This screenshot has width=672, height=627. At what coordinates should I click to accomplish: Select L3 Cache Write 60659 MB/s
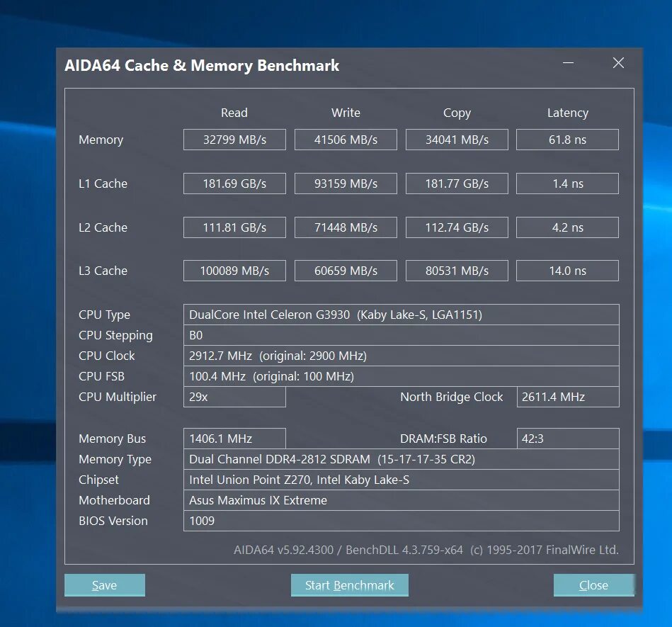[346, 271]
